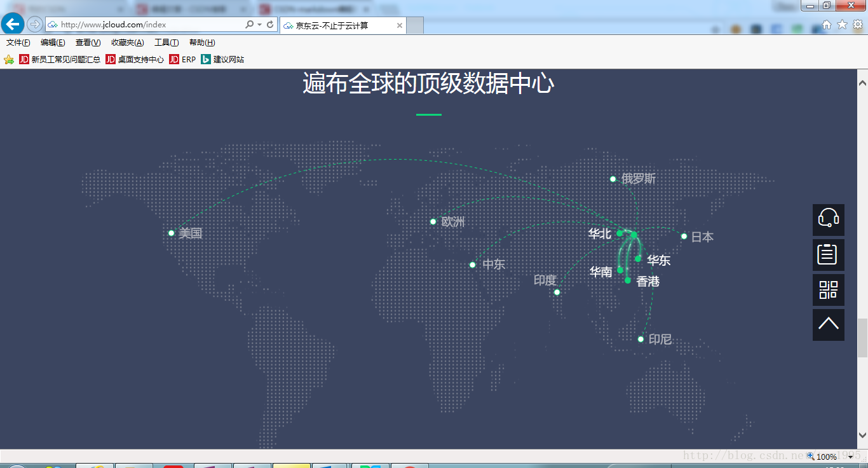Click the 印度 map label
The image size is (868, 468).
[x=545, y=280]
